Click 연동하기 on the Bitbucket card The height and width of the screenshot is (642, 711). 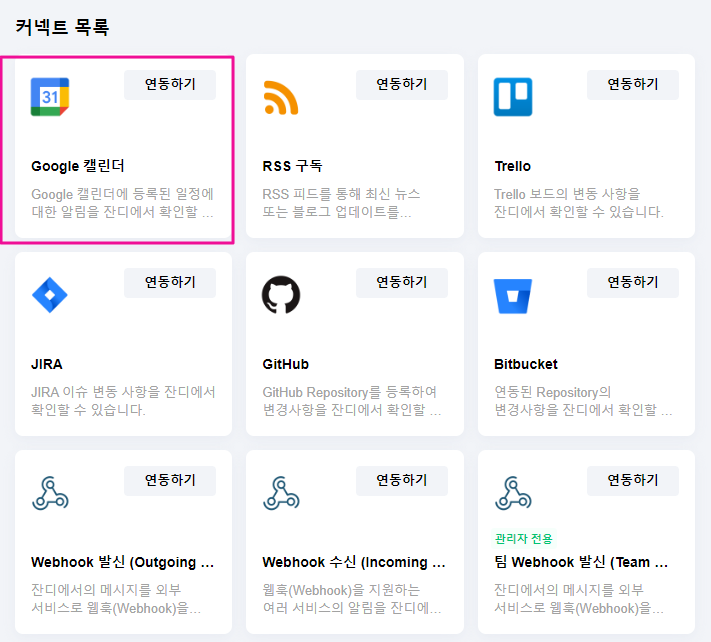point(633,282)
